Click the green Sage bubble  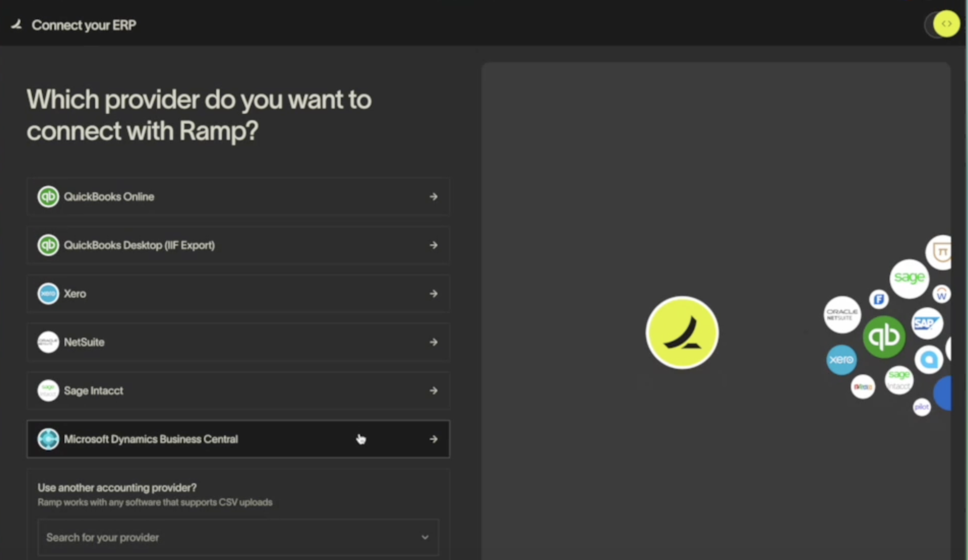[x=909, y=278]
